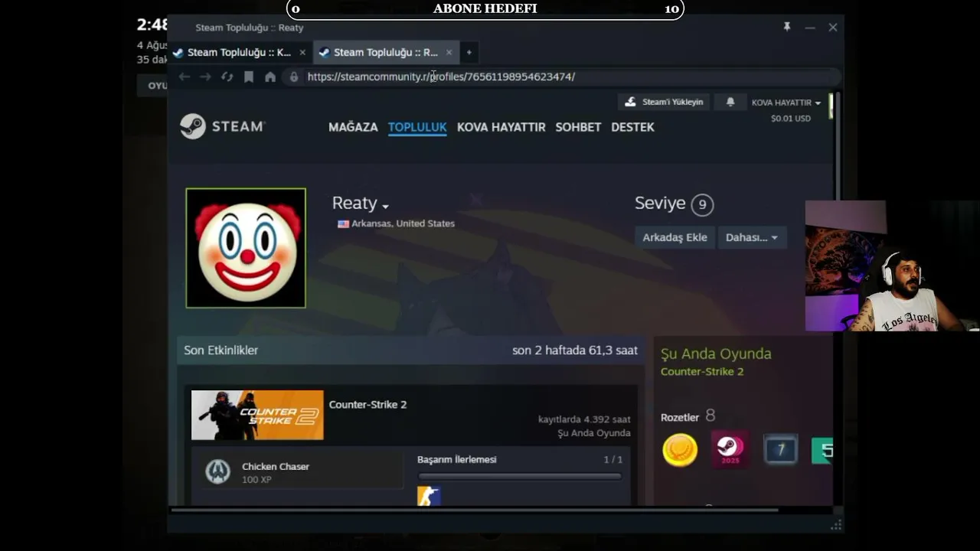Image resolution: width=980 pixels, height=551 pixels.
Task: Click the window title Steam Topluluğu :: Reaty
Action: tap(250, 28)
